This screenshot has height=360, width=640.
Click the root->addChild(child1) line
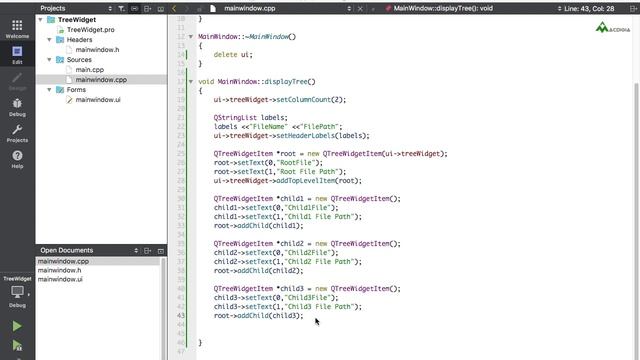259,226
